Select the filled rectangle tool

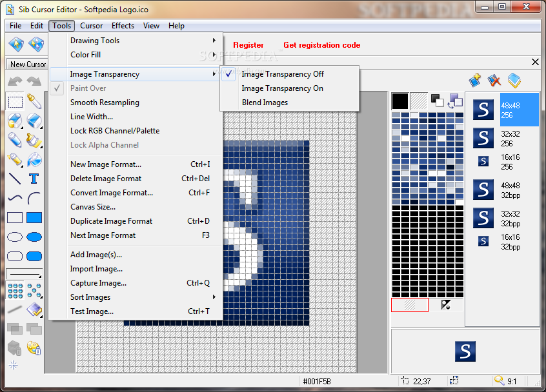(x=34, y=218)
